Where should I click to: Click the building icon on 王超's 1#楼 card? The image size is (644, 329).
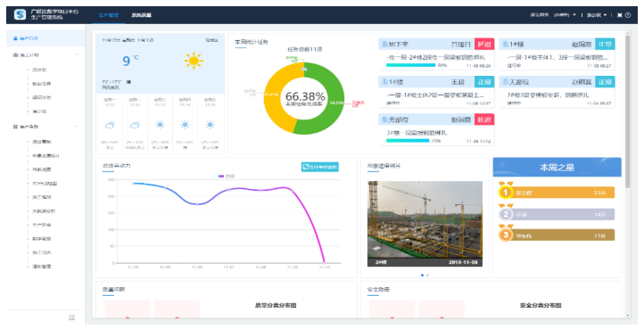point(384,82)
